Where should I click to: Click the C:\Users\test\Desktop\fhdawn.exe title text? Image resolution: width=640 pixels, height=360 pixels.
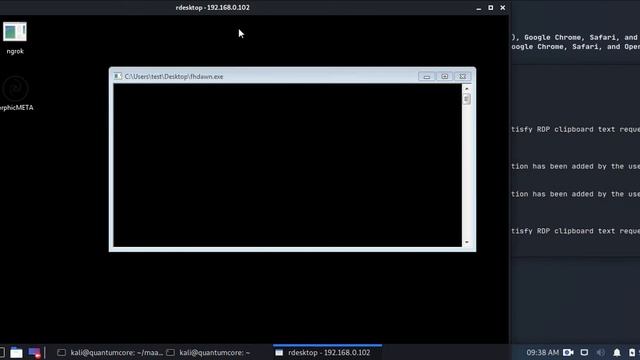(x=174, y=77)
